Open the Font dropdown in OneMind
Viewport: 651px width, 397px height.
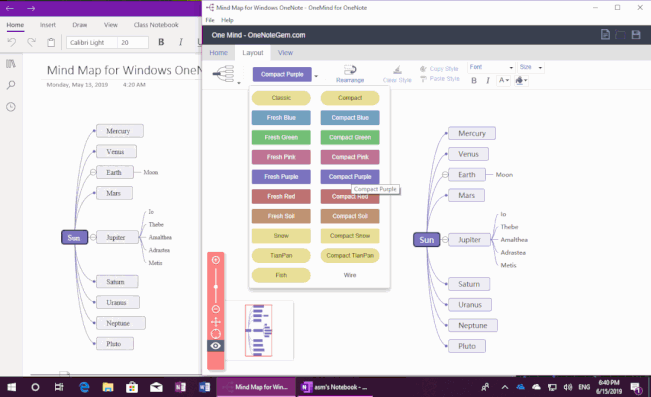pyautogui.click(x=491, y=67)
